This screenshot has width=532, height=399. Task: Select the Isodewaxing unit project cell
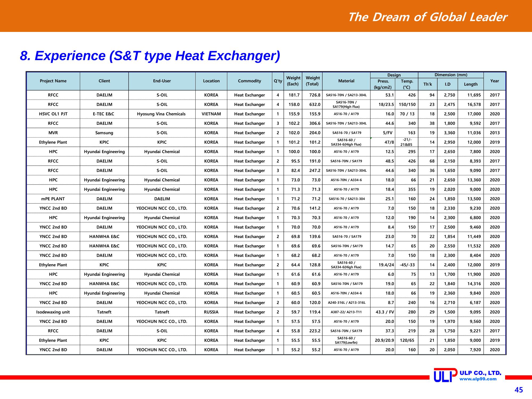pos(53,312)
